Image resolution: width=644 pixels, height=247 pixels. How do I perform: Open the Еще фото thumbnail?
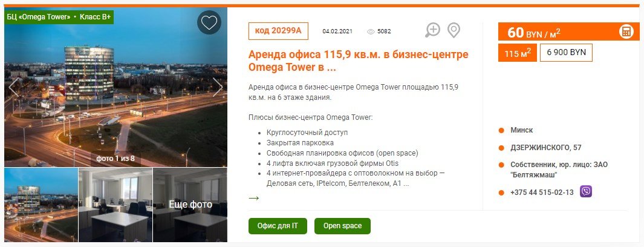click(x=190, y=205)
